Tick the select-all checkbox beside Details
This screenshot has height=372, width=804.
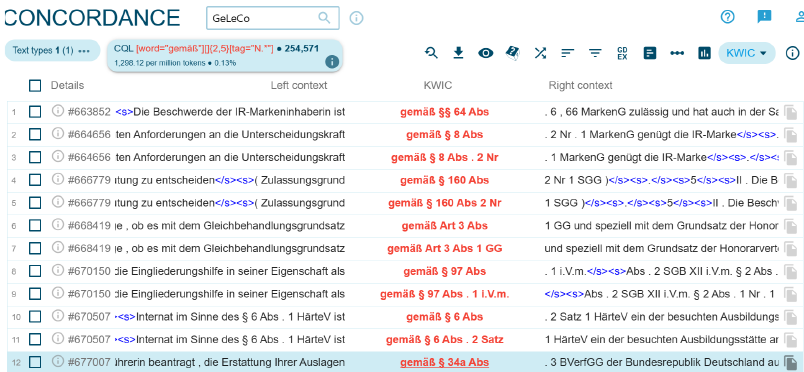(35, 86)
